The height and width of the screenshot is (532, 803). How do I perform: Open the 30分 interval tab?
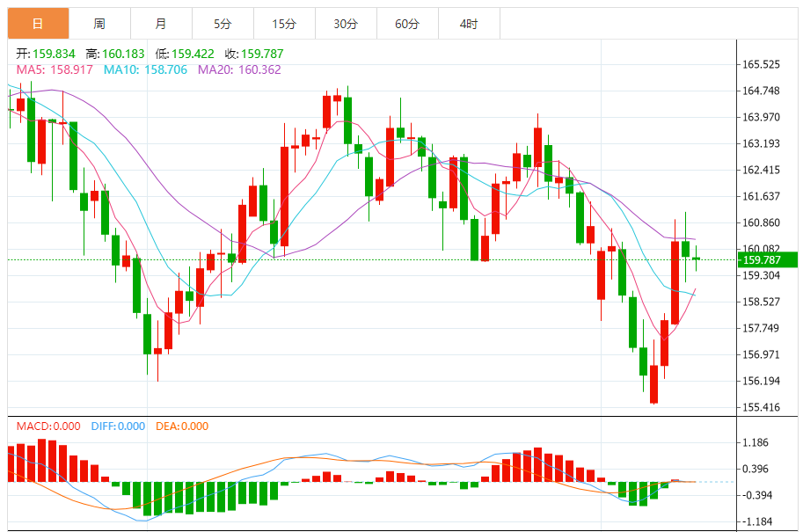pyautogui.click(x=346, y=24)
